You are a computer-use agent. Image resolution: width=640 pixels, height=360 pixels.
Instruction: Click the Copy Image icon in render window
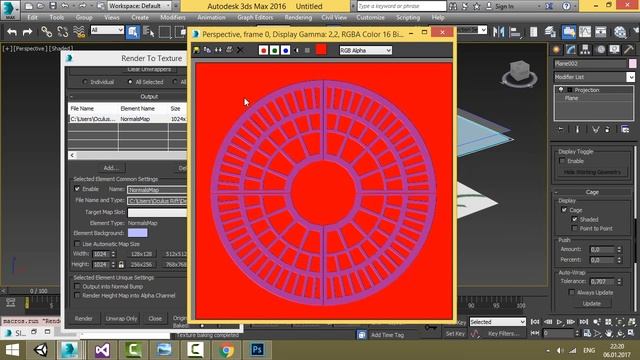click(x=207, y=50)
